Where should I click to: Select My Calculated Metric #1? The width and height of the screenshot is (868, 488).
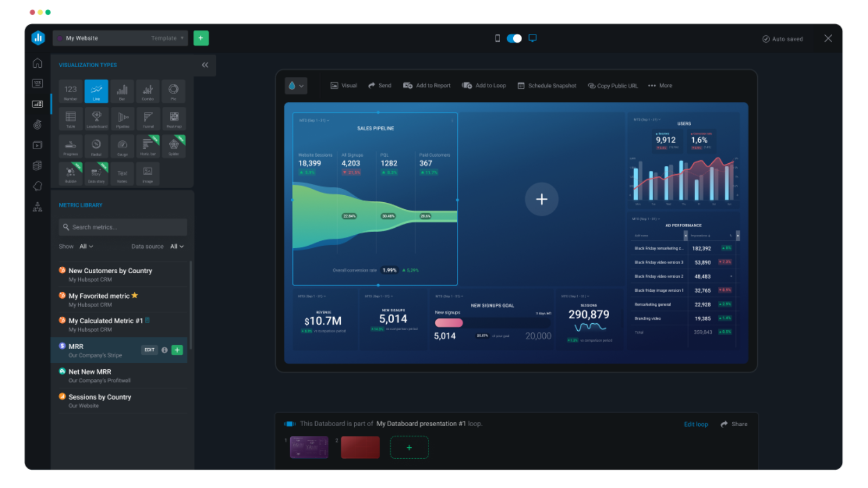pyautogui.click(x=123, y=325)
